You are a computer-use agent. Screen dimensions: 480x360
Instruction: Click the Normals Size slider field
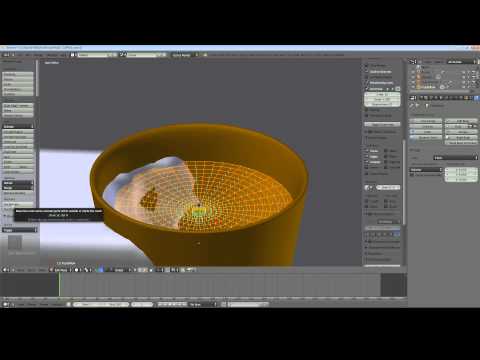pyautogui.click(x=388, y=187)
